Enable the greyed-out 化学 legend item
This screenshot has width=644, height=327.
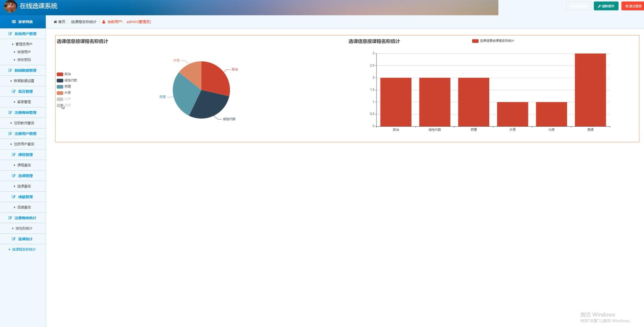(x=64, y=99)
